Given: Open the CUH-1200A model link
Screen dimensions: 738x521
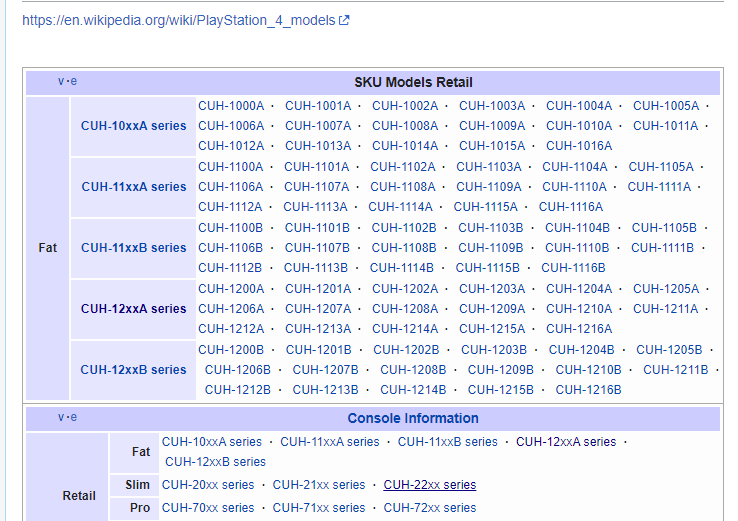Looking at the screenshot, I should point(231,289).
